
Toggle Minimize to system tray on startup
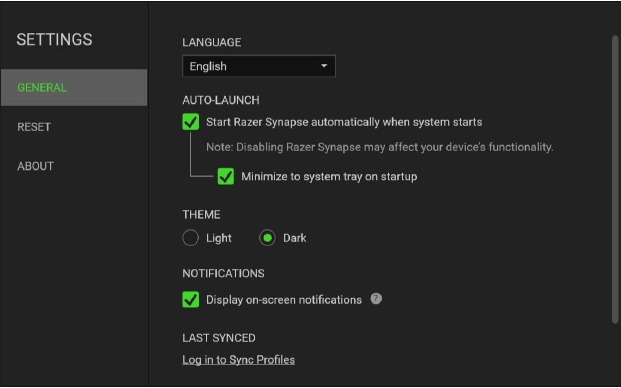(x=226, y=176)
